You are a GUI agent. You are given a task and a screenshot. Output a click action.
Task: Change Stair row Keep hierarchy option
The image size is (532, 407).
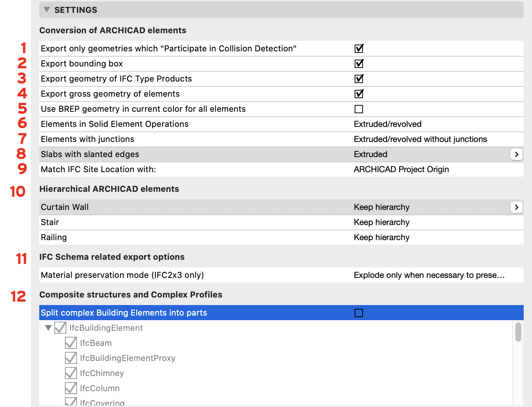tap(381, 222)
